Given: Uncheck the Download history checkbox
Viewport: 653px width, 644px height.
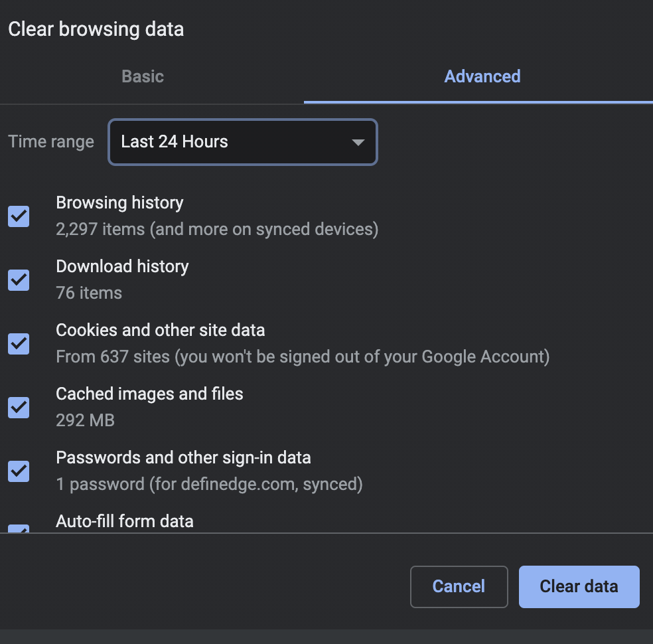Looking at the screenshot, I should 18,280.
